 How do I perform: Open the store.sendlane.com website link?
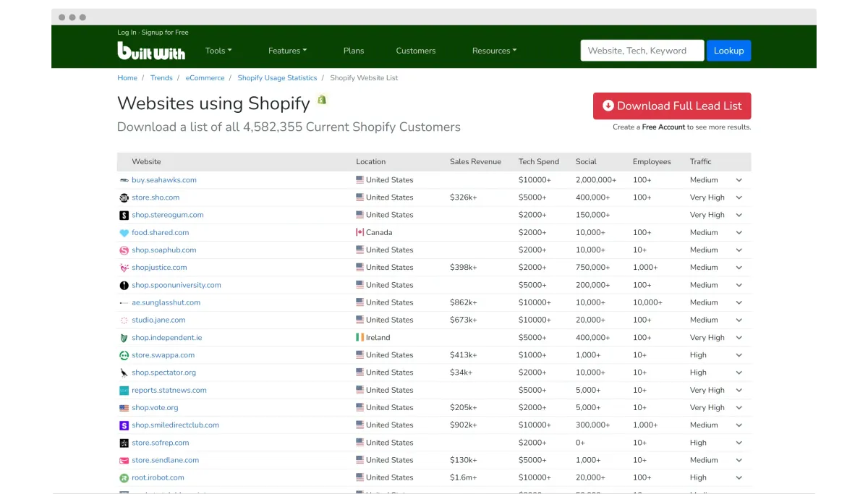(x=165, y=460)
